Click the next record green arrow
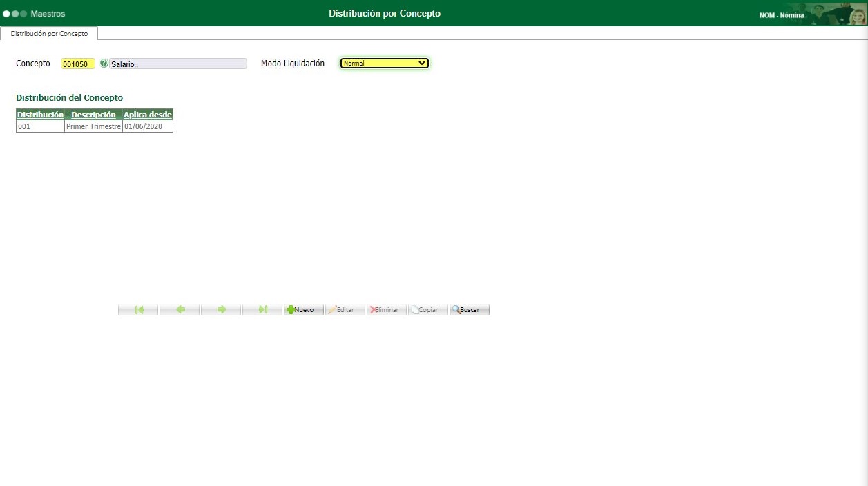868x486 pixels. point(220,309)
